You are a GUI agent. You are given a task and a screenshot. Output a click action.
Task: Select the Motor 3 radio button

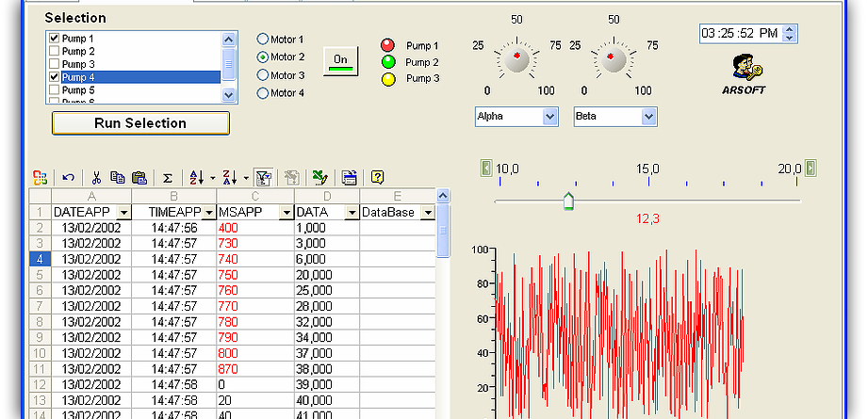pyautogui.click(x=263, y=75)
